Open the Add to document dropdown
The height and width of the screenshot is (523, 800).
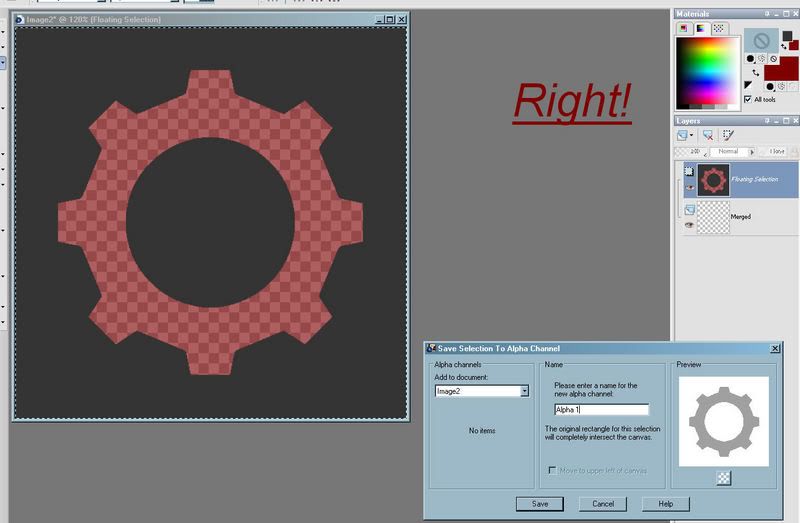[x=524, y=391]
